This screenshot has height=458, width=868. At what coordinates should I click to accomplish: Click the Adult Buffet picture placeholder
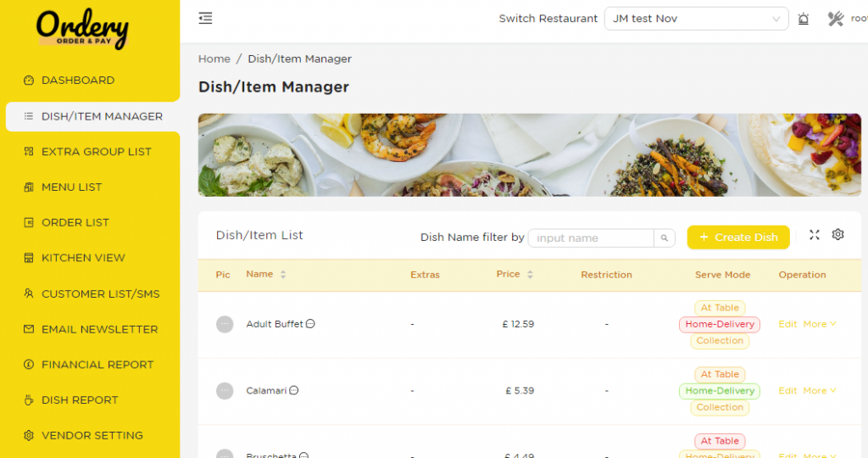click(225, 325)
